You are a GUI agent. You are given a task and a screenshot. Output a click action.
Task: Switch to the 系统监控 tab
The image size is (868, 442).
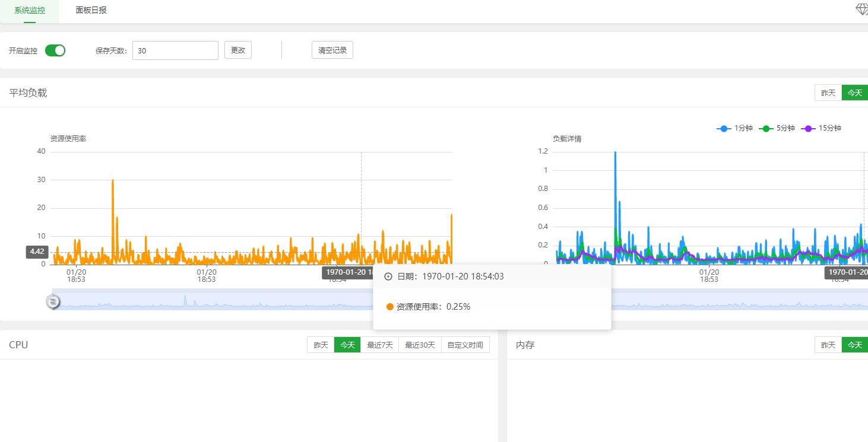[x=30, y=11]
